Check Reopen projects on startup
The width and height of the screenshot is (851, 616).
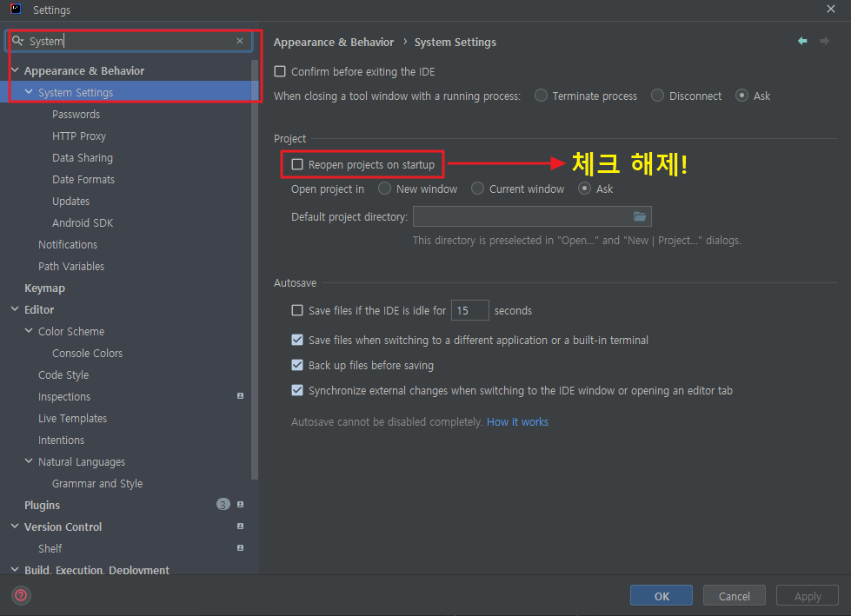[x=297, y=164]
